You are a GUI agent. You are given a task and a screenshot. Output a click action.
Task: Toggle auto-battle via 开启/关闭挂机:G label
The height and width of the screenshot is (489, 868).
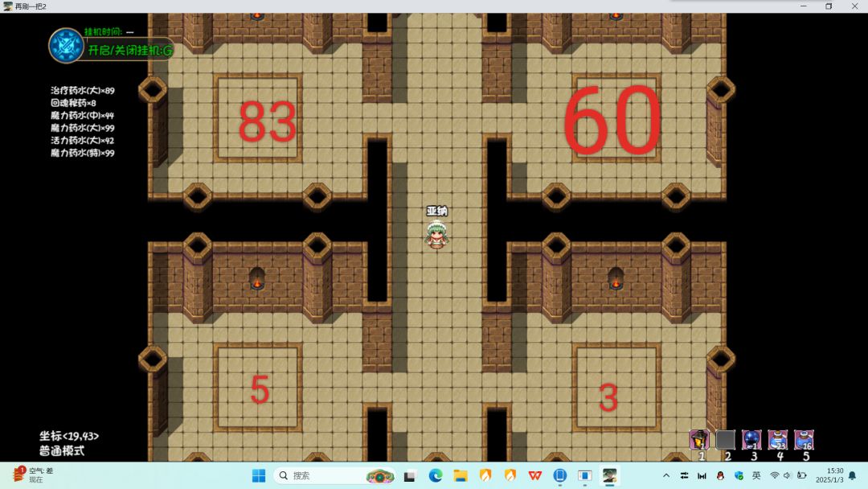click(130, 51)
